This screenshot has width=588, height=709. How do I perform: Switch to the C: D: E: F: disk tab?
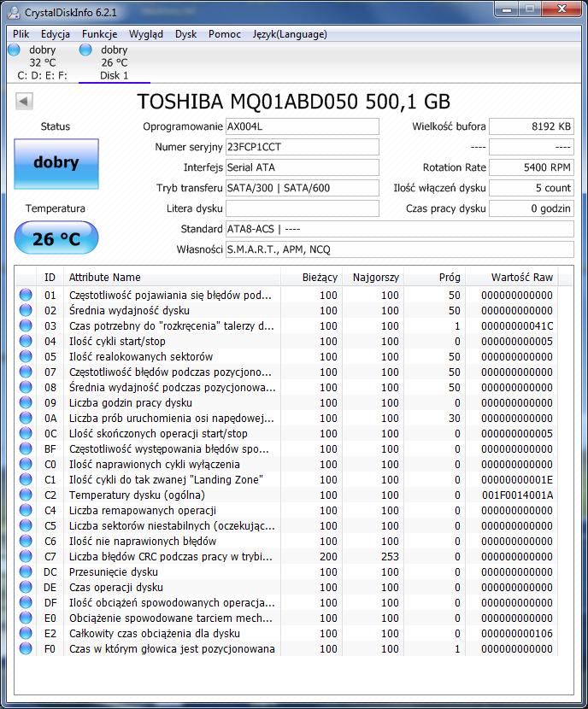point(43,62)
